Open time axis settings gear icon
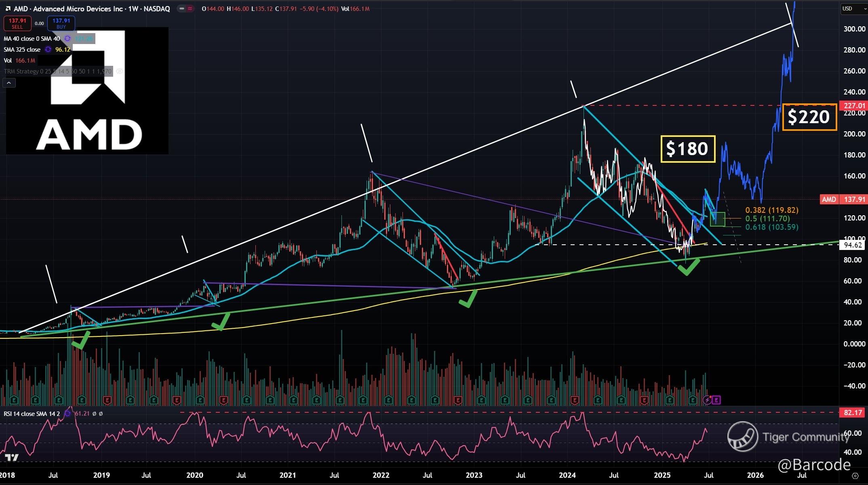This screenshot has width=868, height=485. click(x=854, y=476)
